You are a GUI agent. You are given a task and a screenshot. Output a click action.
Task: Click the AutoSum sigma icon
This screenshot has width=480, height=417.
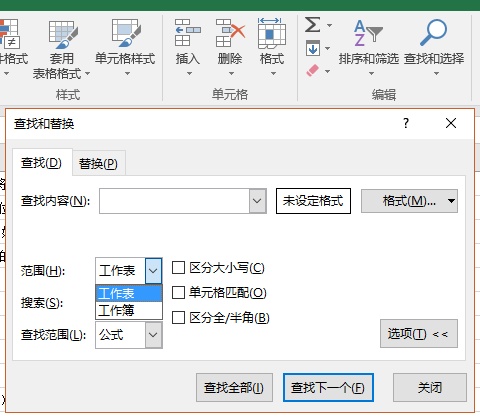[x=313, y=25]
